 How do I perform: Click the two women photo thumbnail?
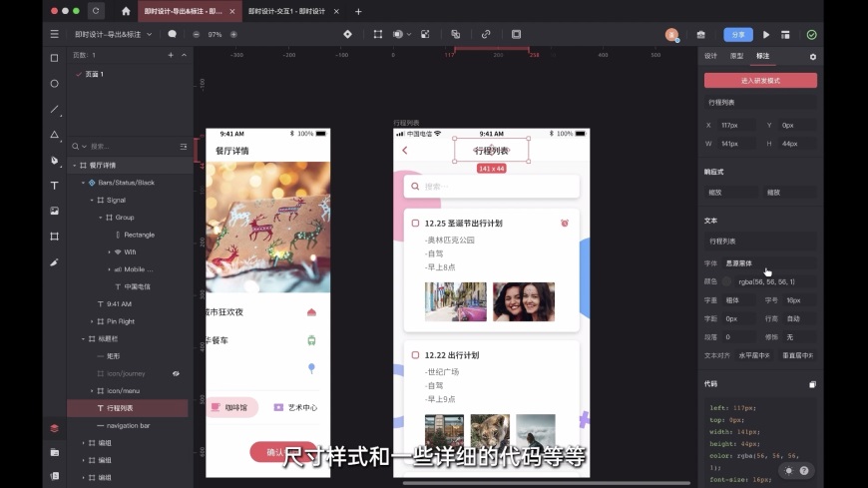coord(524,302)
